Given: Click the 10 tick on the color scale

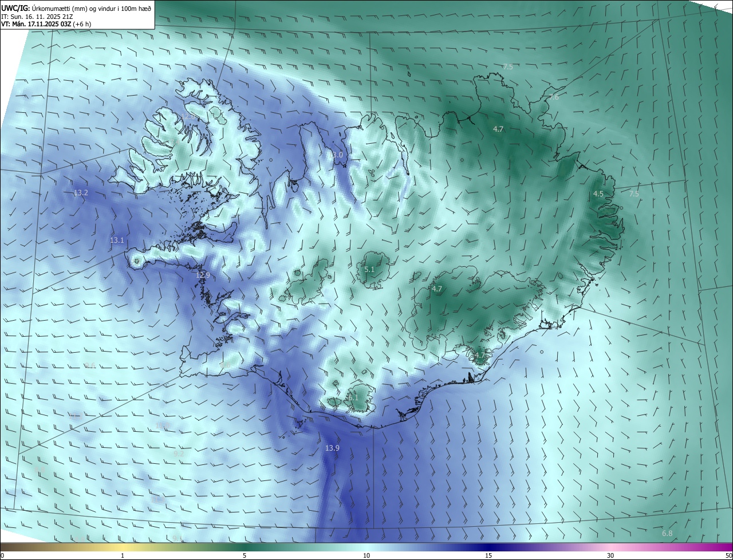Looking at the screenshot, I should 366,555.
